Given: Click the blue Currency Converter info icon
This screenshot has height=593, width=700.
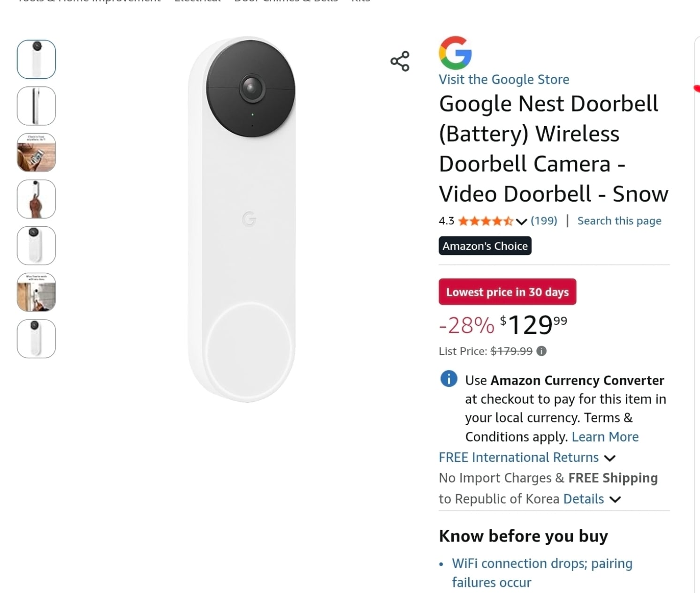Looking at the screenshot, I should point(449,378).
